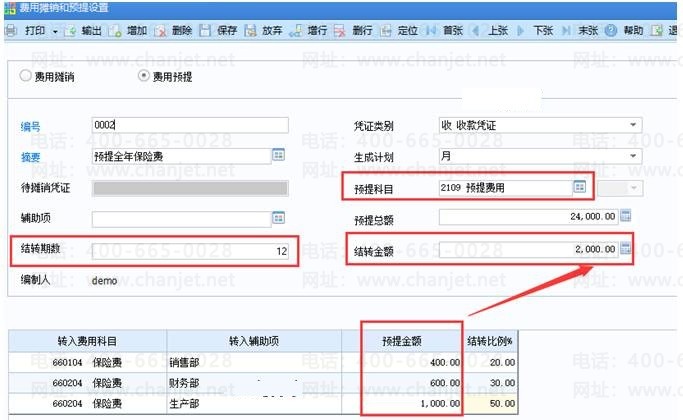The width and height of the screenshot is (683, 420).
Task: Click the 400.00 amount cell
Action: (402, 362)
